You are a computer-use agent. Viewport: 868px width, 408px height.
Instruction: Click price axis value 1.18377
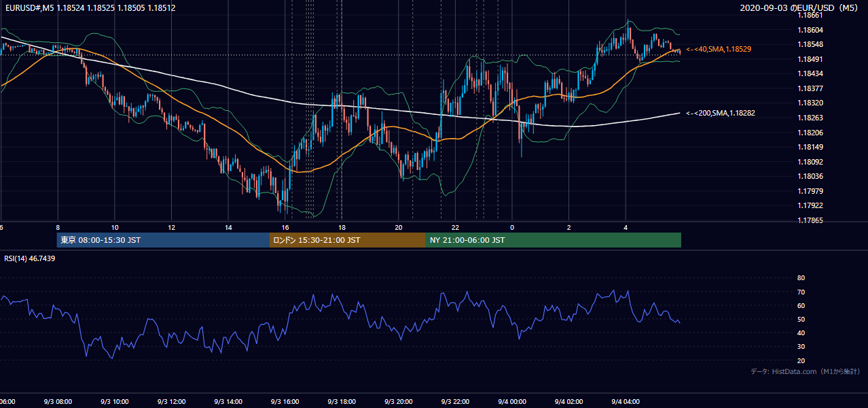[x=810, y=88]
